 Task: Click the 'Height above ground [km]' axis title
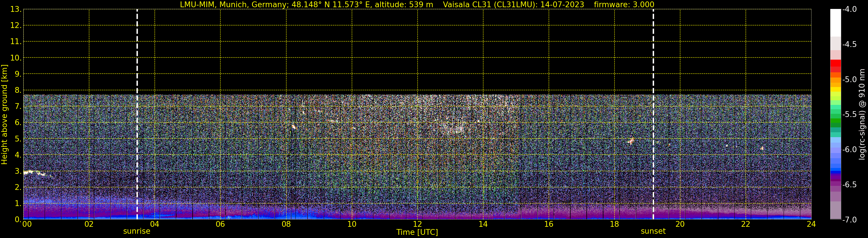pyautogui.click(x=4, y=115)
